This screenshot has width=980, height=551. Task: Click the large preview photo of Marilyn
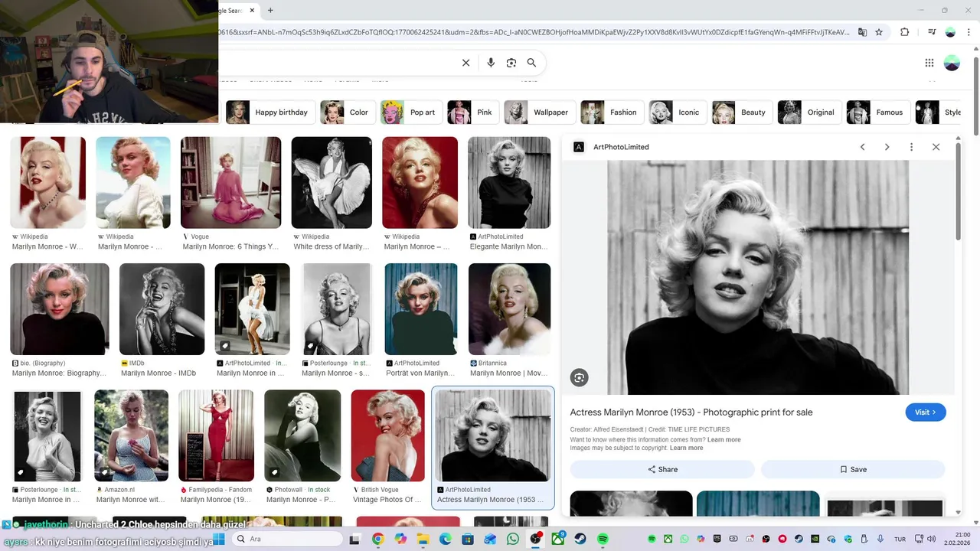(x=758, y=277)
